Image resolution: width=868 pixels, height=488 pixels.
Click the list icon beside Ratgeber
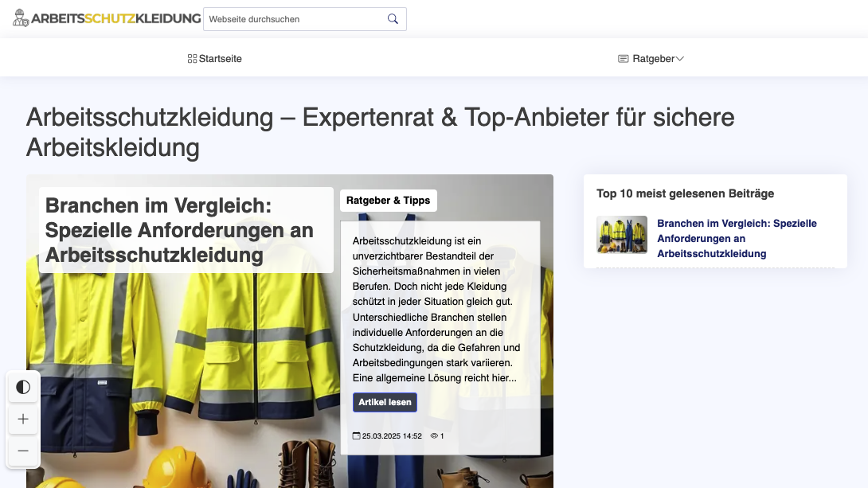622,57
